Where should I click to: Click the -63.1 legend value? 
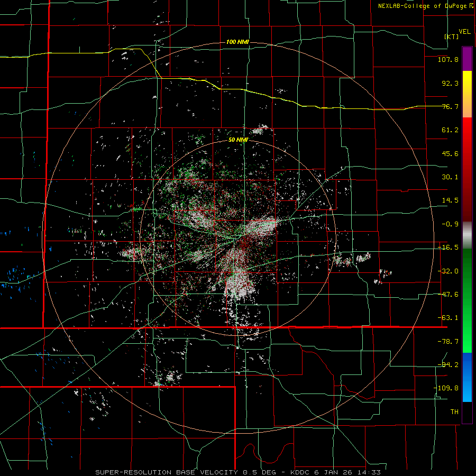[448, 318]
